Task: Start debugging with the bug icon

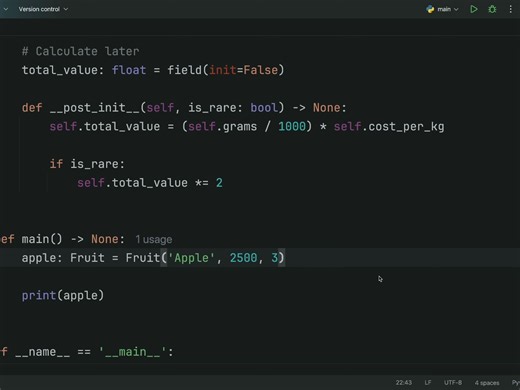Action: tap(492, 9)
